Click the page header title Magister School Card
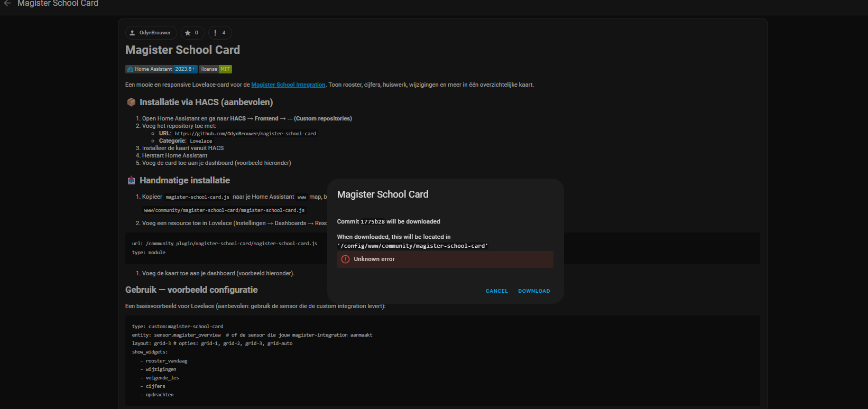The image size is (868, 409). (x=58, y=3)
